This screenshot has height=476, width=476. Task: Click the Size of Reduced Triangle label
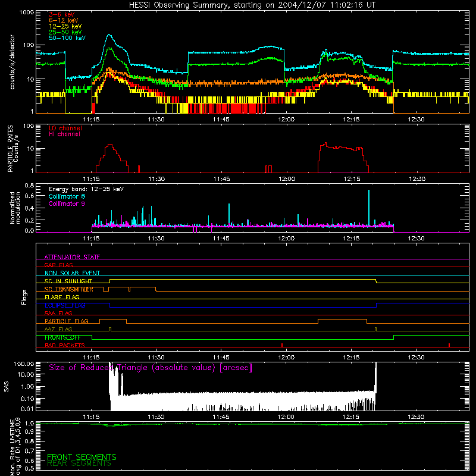click(151, 368)
